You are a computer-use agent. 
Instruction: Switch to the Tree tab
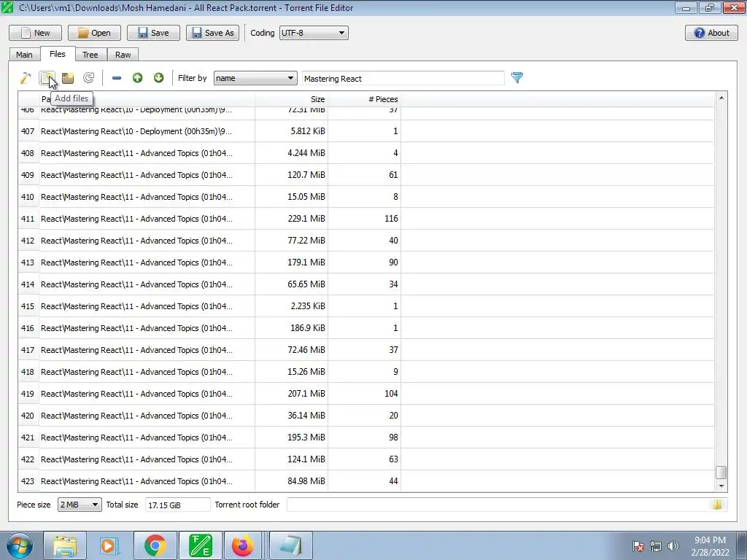90,55
